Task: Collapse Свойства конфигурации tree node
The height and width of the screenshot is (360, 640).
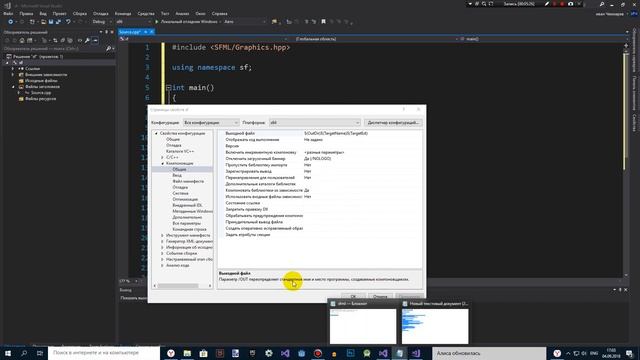Action: tap(156, 133)
